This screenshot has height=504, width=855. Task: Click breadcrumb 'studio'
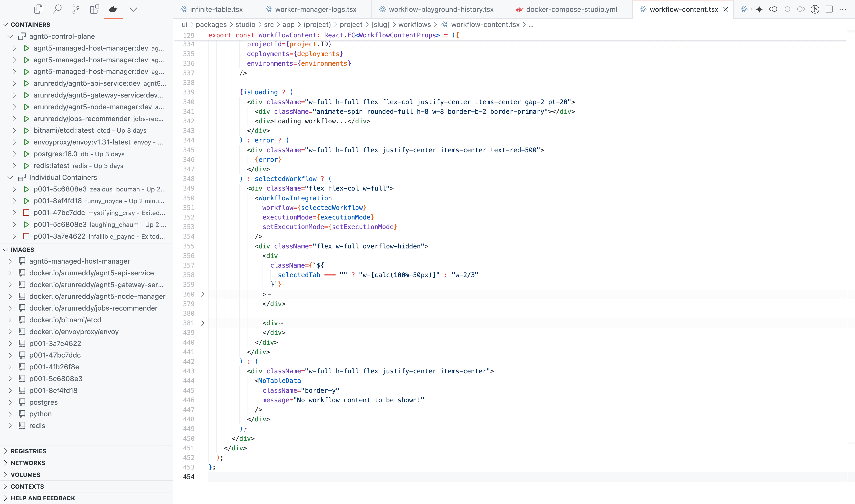click(245, 24)
